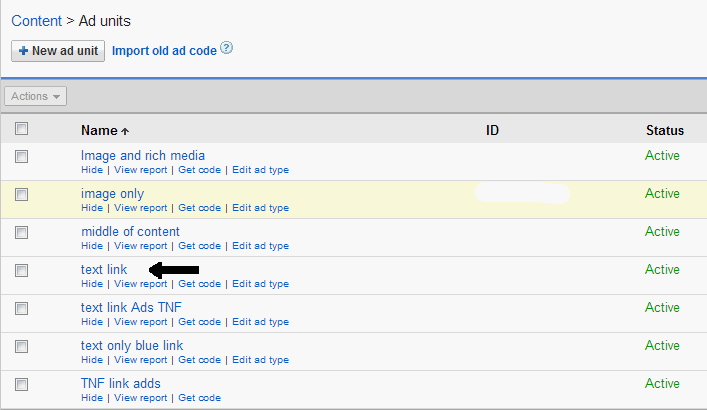The height and width of the screenshot is (410, 707).
Task: Select the text only blue link checkbox
Action: click(21, 346)
